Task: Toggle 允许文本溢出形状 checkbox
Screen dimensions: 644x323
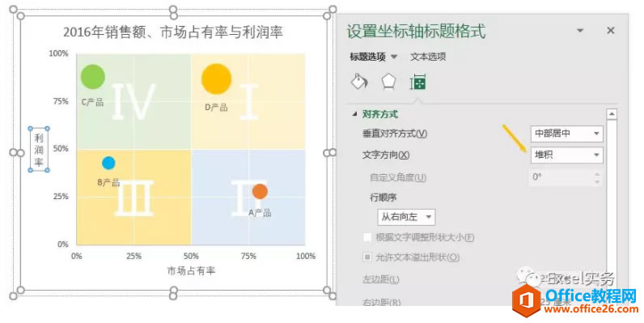Action: pos(367,257)
